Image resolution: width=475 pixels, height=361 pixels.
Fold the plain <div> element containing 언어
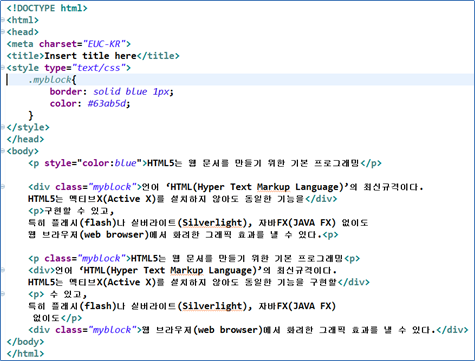[x=3, y=270]
